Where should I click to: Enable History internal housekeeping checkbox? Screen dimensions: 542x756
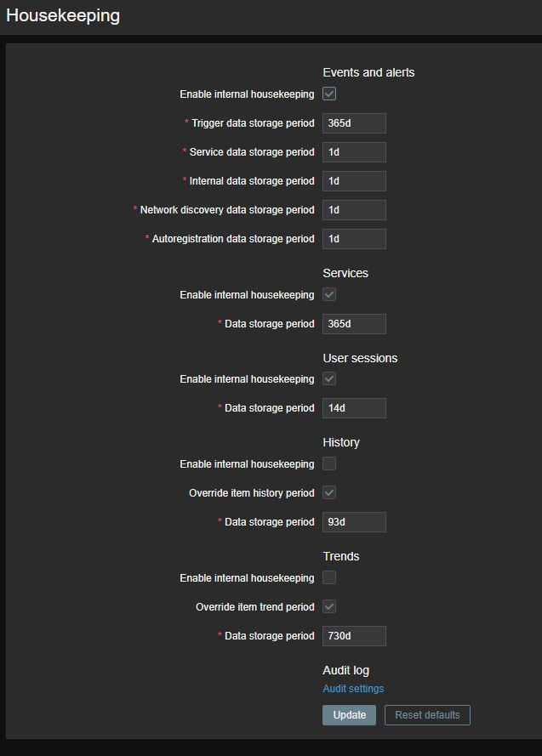(329, 464)
